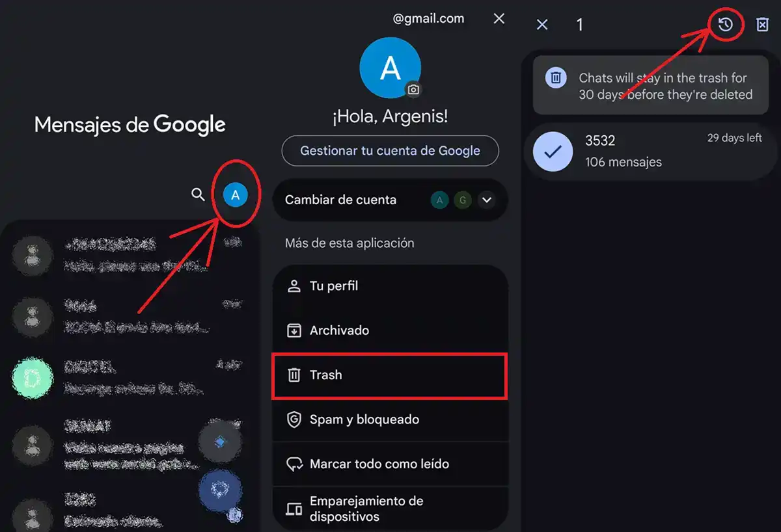
Task: Close the trash view with the X
Action: [x=542, y=24]
